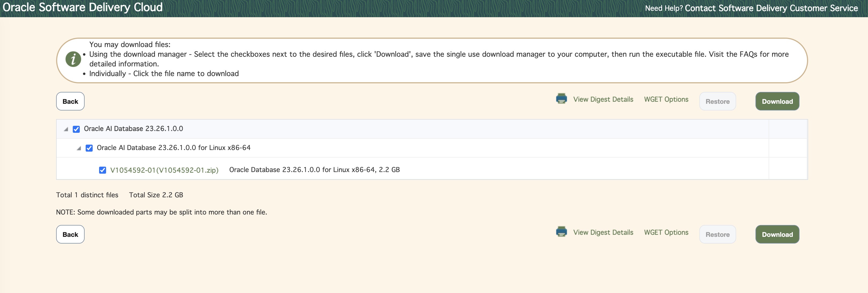Uncheck the V1054592-01 file checkbox

[102, 170]
